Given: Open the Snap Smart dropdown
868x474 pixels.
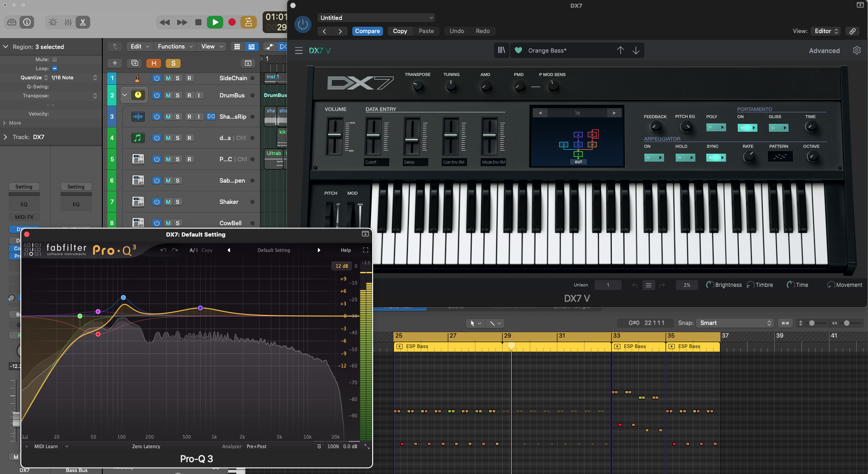Looking at the screenshot, I should pos(735,323).
